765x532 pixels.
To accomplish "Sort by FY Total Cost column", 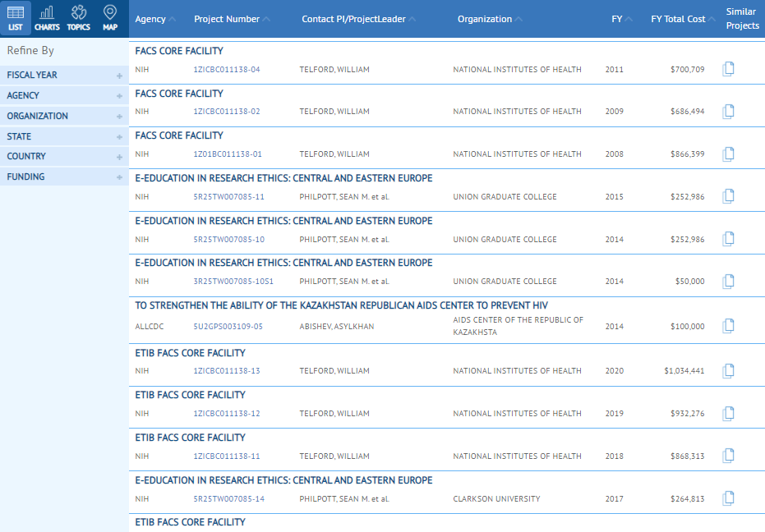I will click(x=683, y=19).
